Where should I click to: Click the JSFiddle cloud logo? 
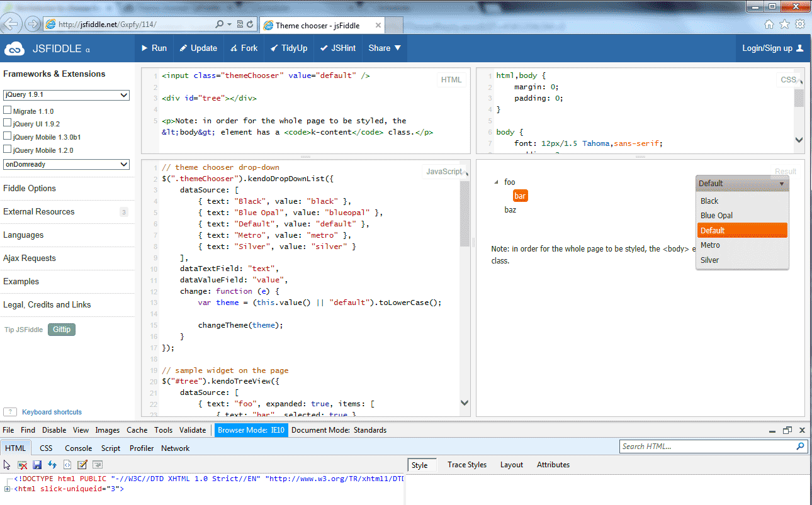(x=14, y=48)
